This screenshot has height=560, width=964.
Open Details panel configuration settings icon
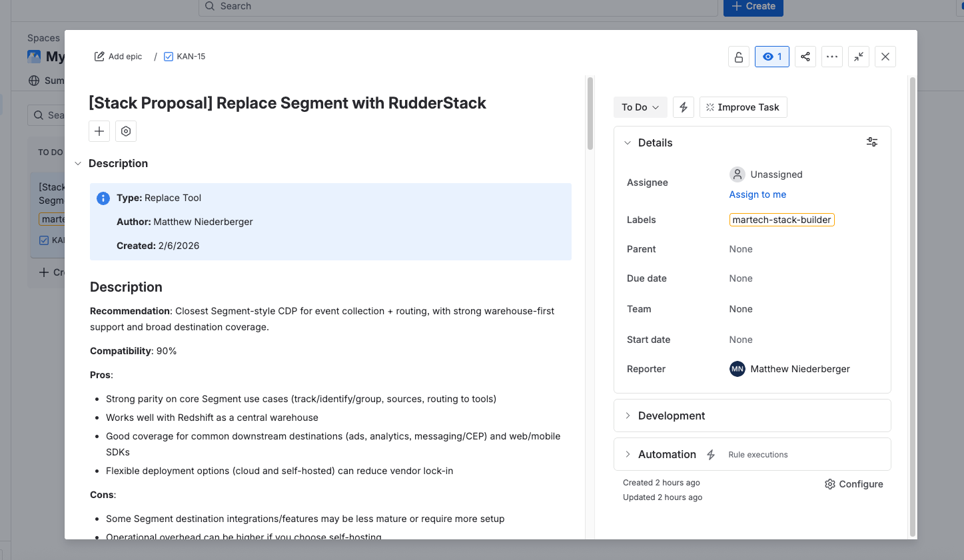tap(872, 142)
